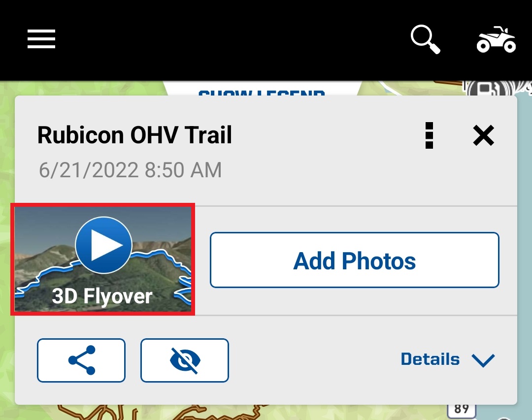Toggle trail visibility with the crossed-eye icon

click(185, 360)
